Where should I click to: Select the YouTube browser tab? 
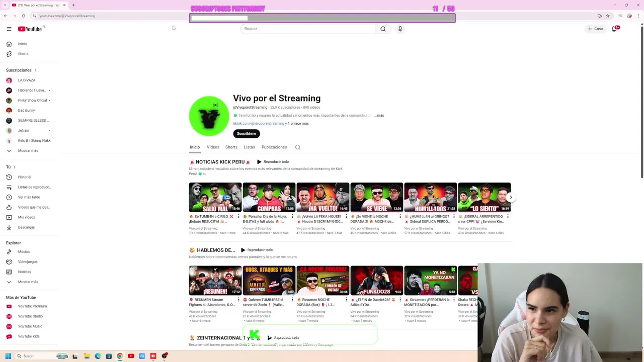tap(38, 5)
